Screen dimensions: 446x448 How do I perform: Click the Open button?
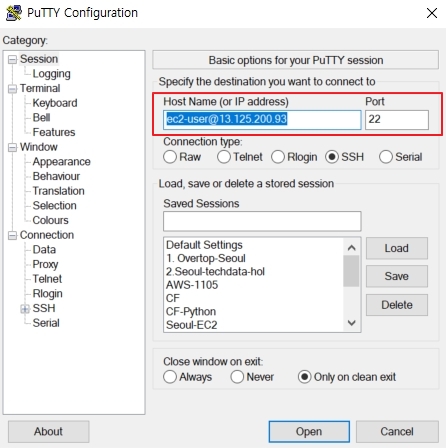point(309,432)
